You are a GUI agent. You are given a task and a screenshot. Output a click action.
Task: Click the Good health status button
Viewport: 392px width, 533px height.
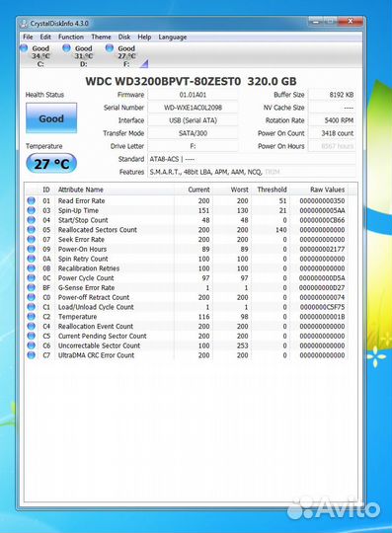(51, 118)
